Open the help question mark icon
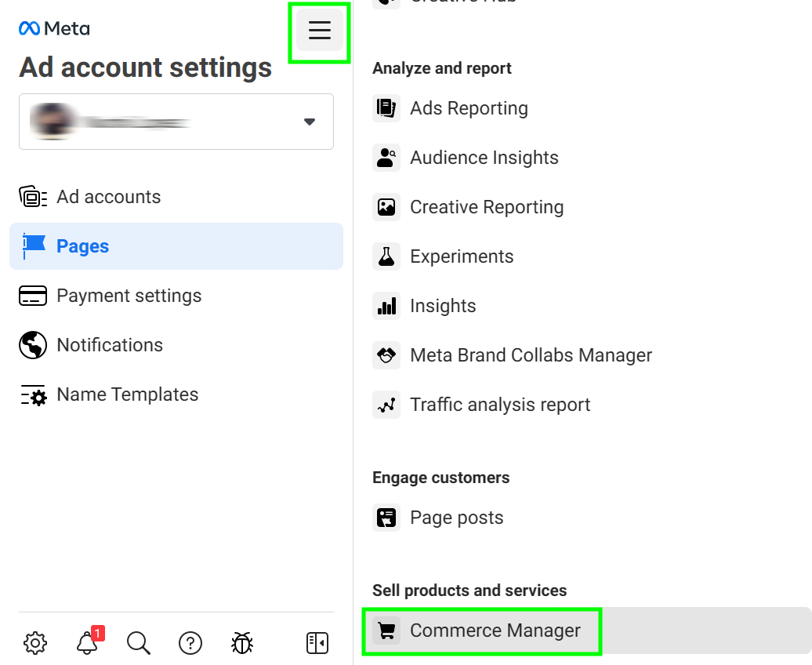The height and width of the screenshot is (665, 812). 190,643
